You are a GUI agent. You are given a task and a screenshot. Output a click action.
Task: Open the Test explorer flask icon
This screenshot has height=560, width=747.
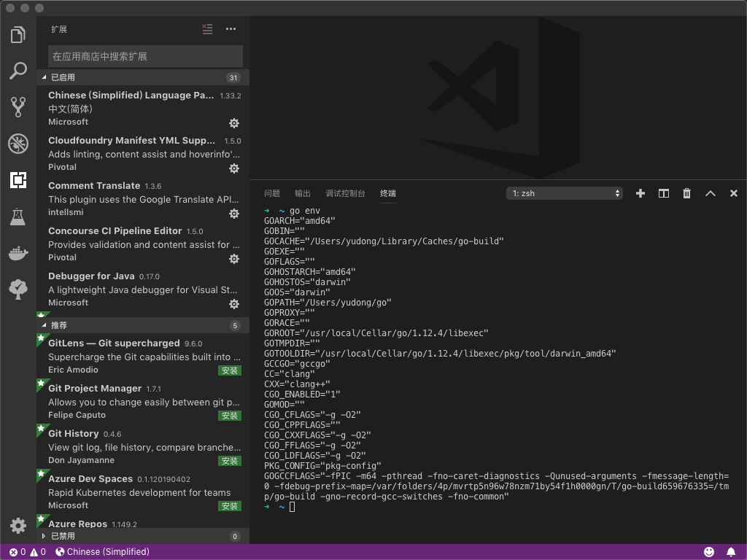pyautogui.click(x=18, y=217)
